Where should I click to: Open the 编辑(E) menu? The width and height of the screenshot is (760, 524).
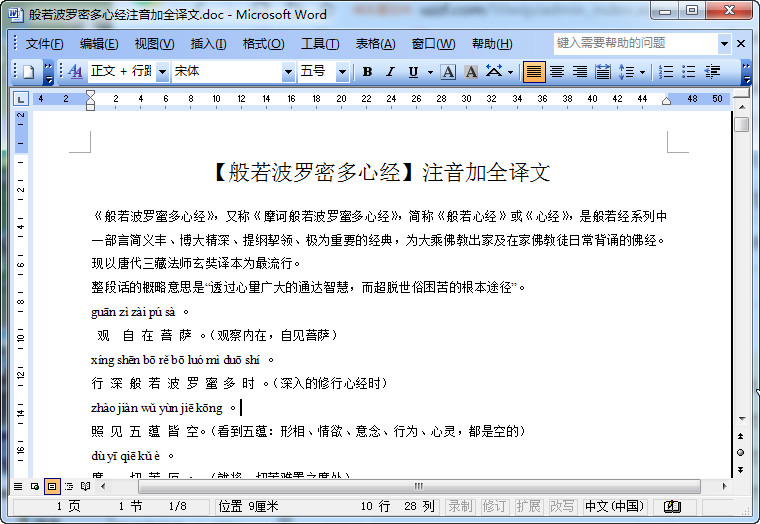pyautogui.click(x=99, y=44)
